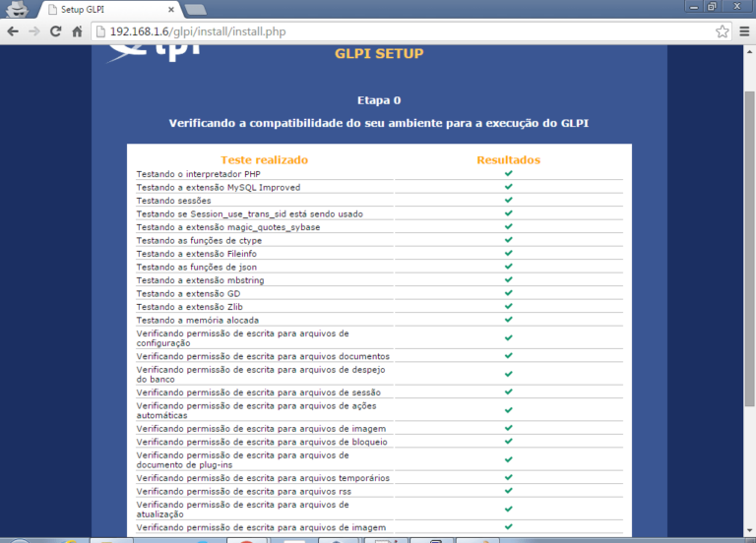Click the green check for 'arquivos documentos'
This screenshot has width=756, height=543.
(509, 355)
